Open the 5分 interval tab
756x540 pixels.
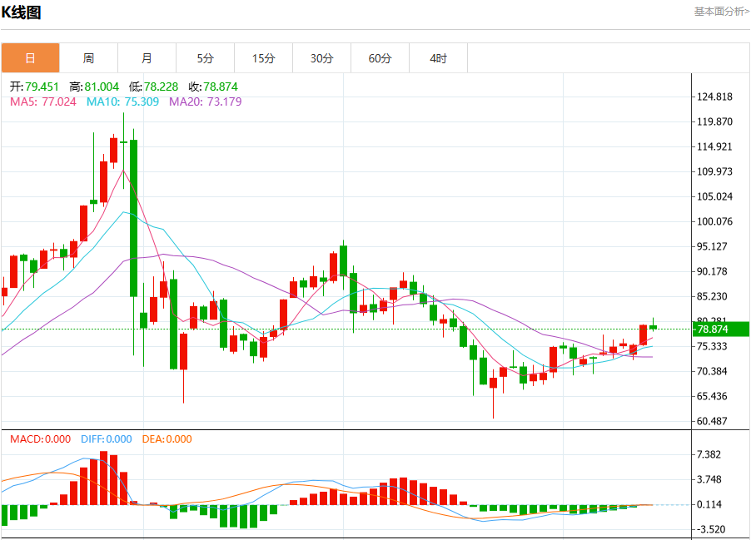(x=206, y=58)
